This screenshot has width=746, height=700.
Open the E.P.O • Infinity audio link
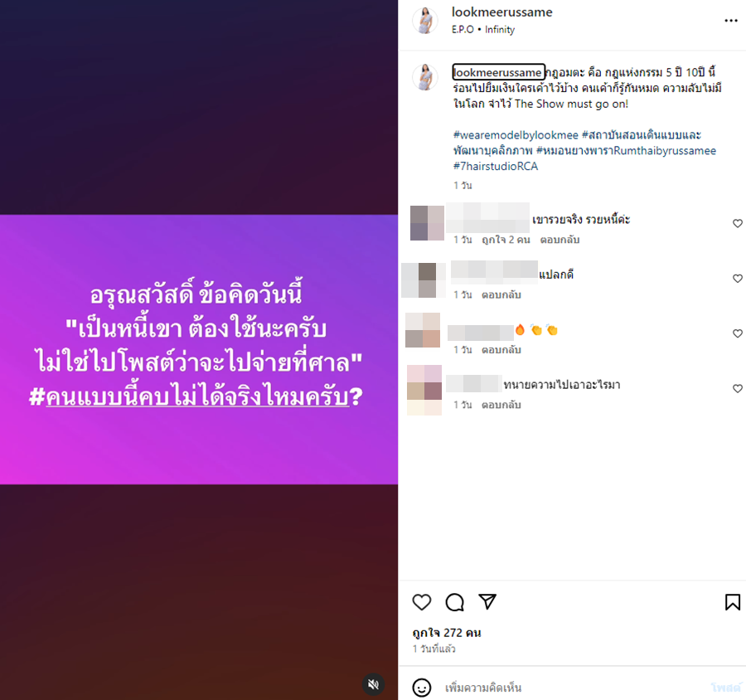[483, 30]
